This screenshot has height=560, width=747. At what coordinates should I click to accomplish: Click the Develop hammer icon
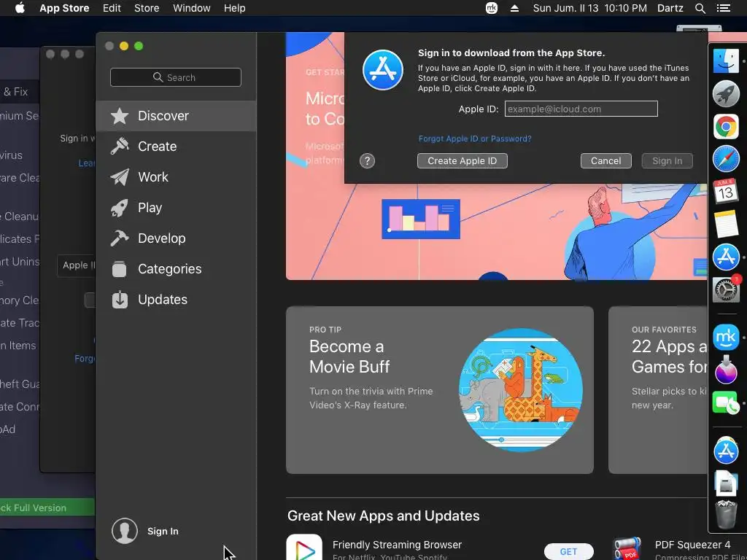tap(120, 238)
